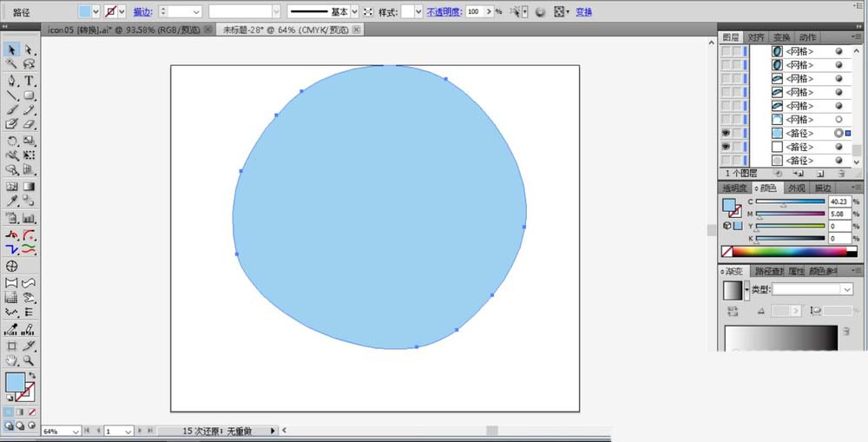Hide the selected 路径 layer via eye icon
The image size is (868, 442).
[x=726, y=133]
